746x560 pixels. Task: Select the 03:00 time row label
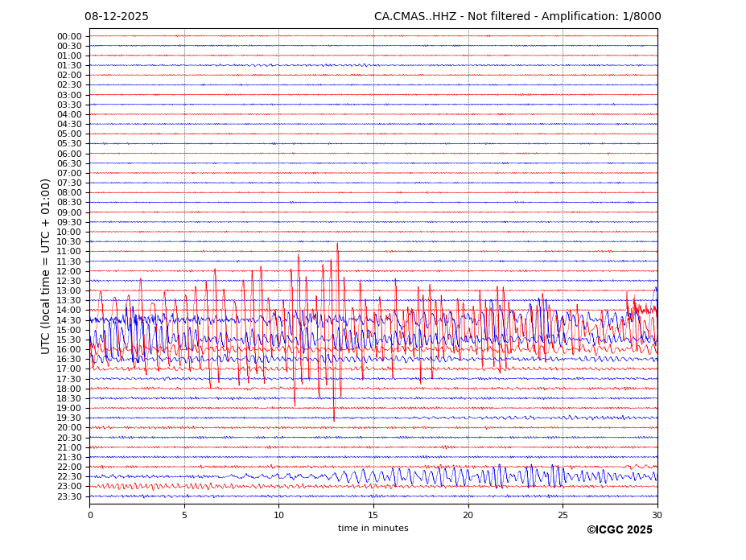pyautogui.click(x=69, y=95)
